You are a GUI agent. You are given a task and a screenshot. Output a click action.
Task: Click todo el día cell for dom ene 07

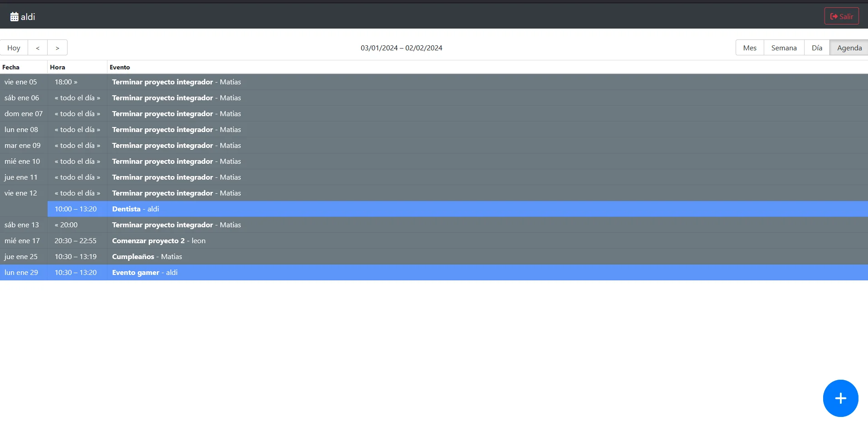point(78,113)
